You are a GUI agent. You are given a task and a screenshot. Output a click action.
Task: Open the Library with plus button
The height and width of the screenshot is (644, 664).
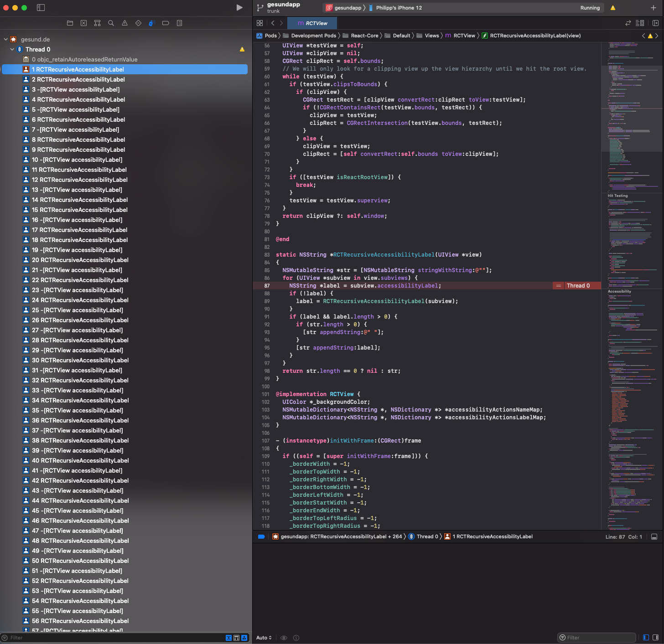(x=653, y=8)
